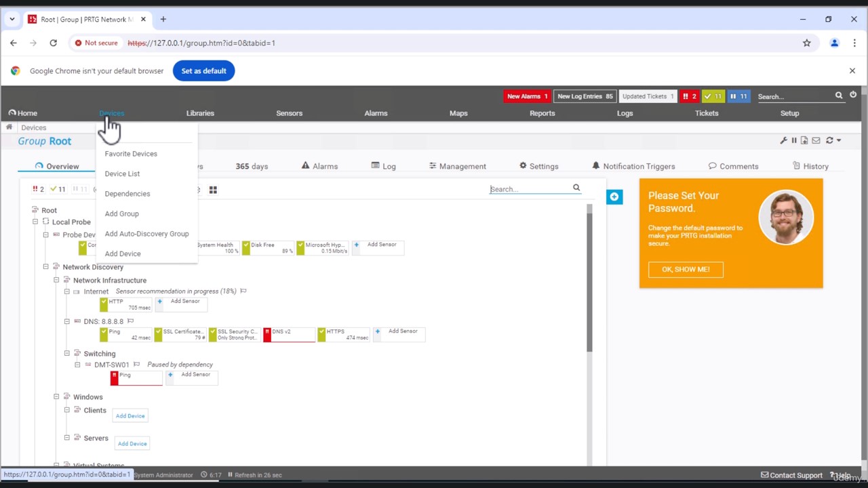Click the green up sensors count badge 11

pyautogui.click(x=713, y=96)
